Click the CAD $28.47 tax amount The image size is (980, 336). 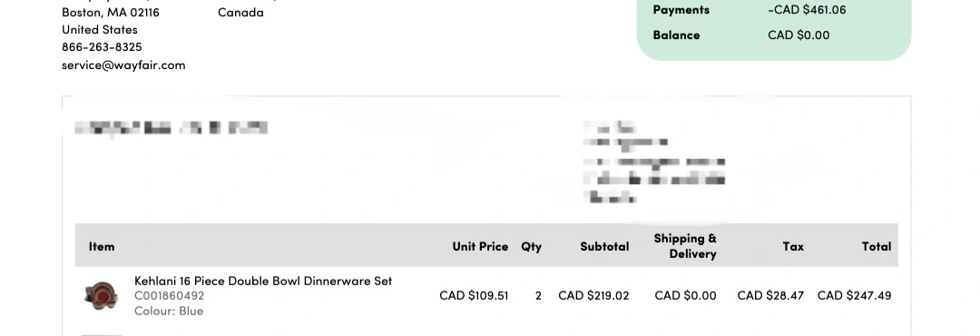(770, 295)
